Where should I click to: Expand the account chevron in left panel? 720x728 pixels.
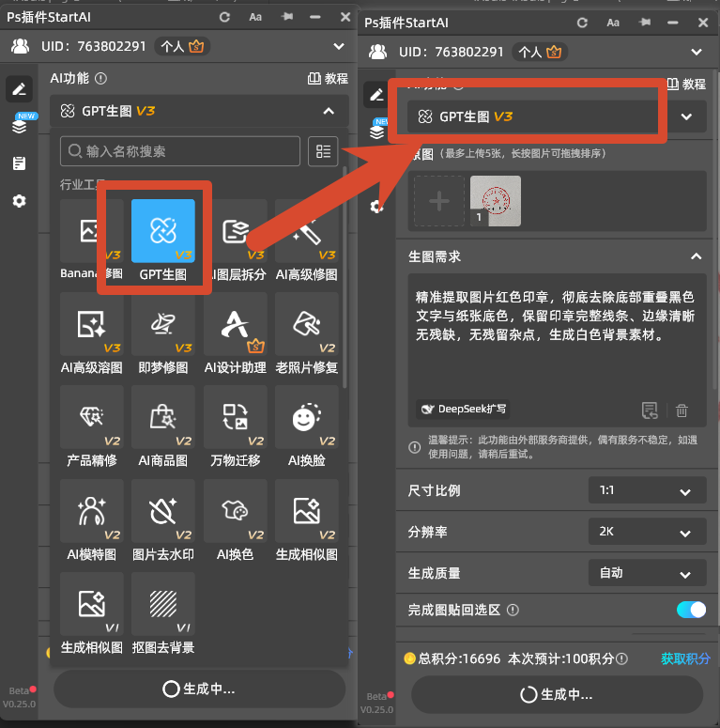point(339,46)
